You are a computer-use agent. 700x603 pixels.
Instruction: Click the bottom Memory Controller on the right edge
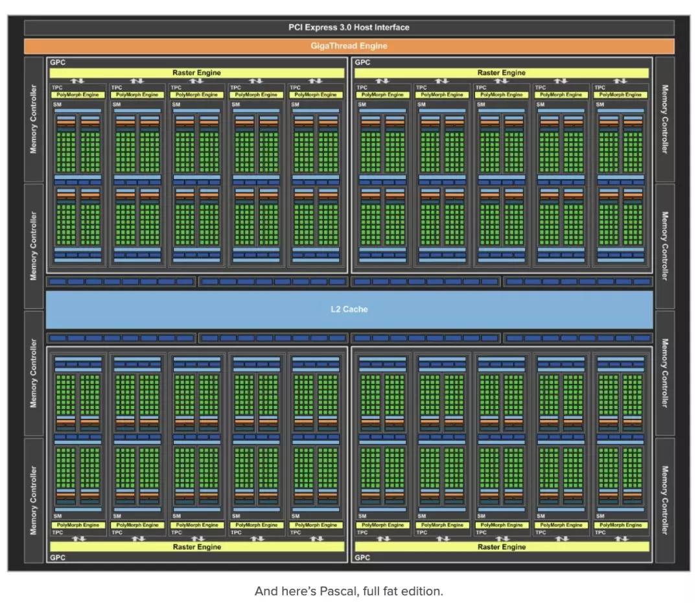tap(665, 501)
